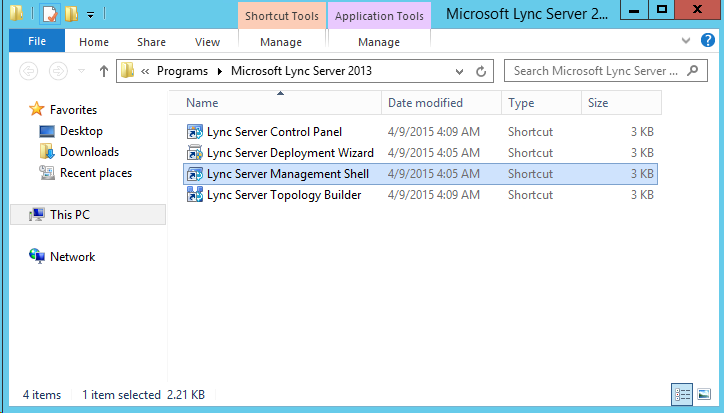
Task: Select Network in navigation pane
Action: click(x=72, y=257)
